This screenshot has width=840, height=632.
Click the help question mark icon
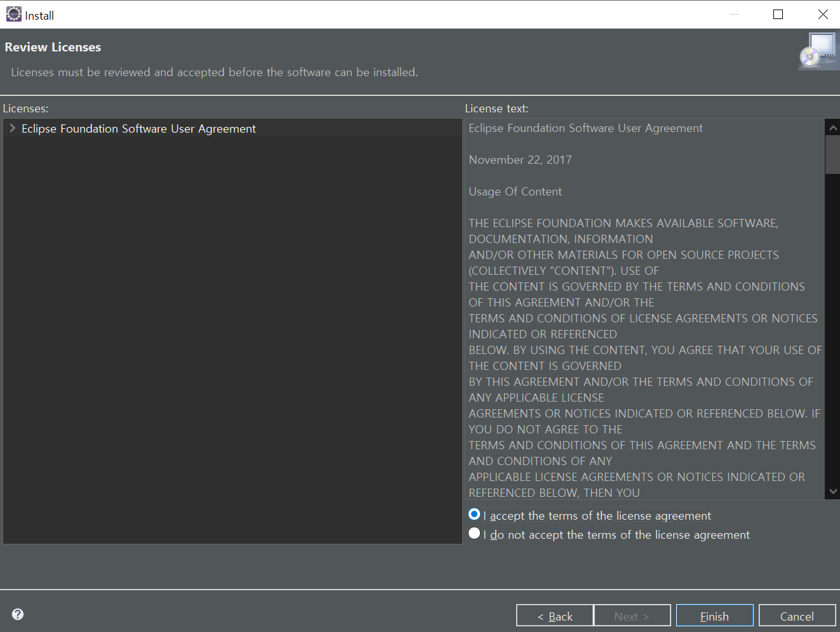18,614
